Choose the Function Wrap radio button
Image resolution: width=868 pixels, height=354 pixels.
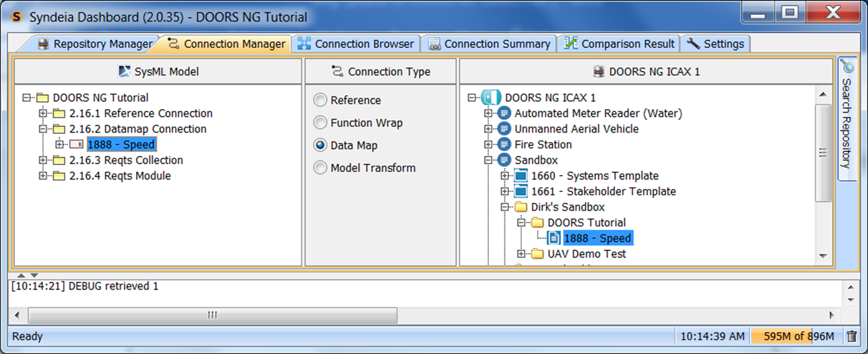pyautogui.click(x=320, y=123)
